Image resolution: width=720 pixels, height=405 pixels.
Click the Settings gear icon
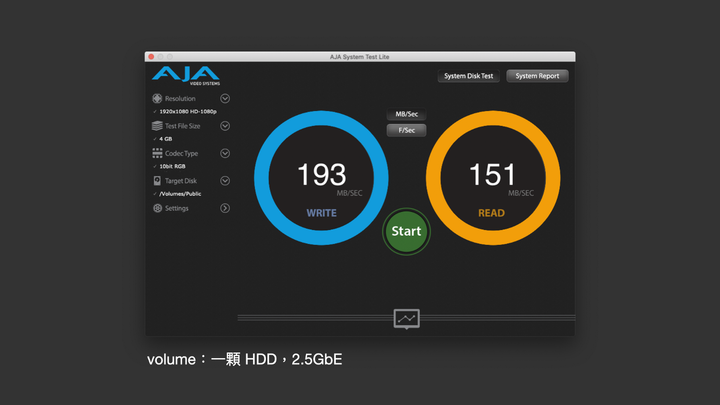[x=158, y=208]
